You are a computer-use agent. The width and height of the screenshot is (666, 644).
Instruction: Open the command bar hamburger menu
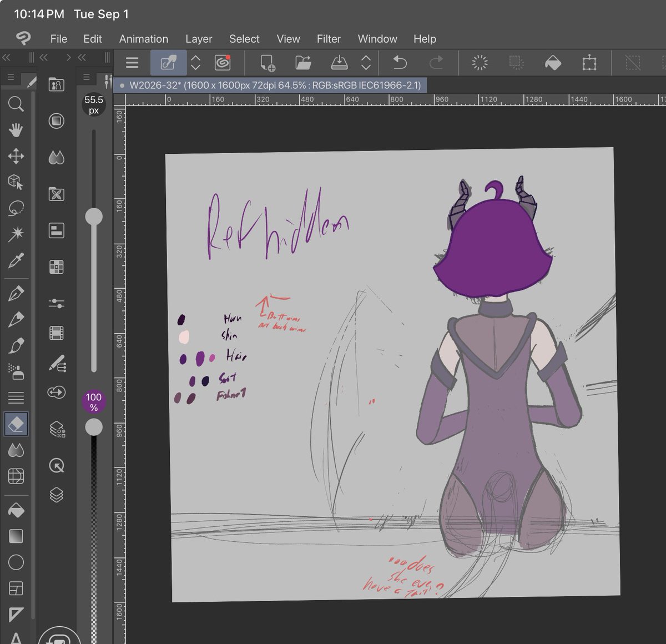pos(132,62)
